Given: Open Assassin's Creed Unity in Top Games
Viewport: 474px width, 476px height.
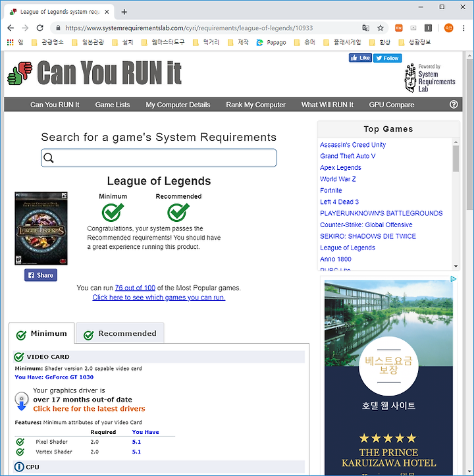Looking at the screenshot, I should point(353,145).
